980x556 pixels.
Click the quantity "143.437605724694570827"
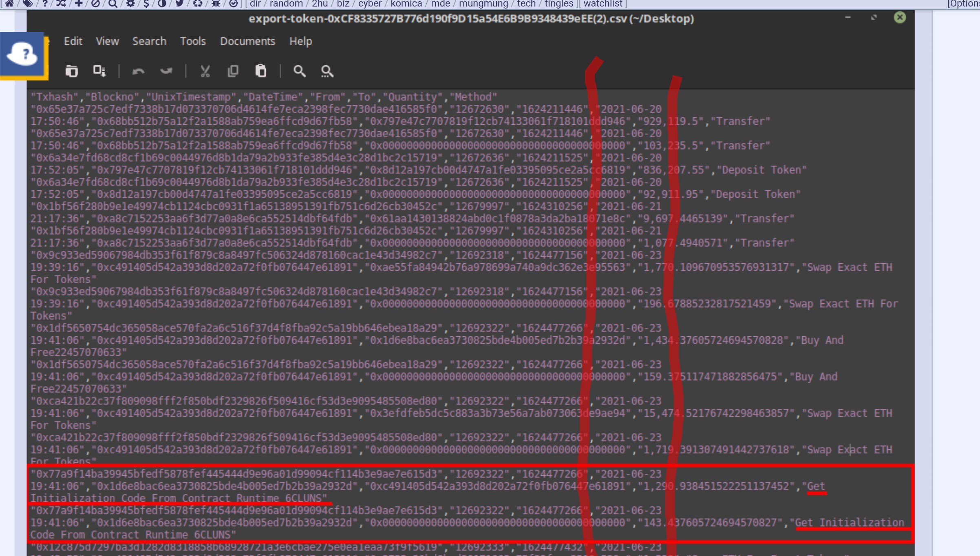(710, 523)
